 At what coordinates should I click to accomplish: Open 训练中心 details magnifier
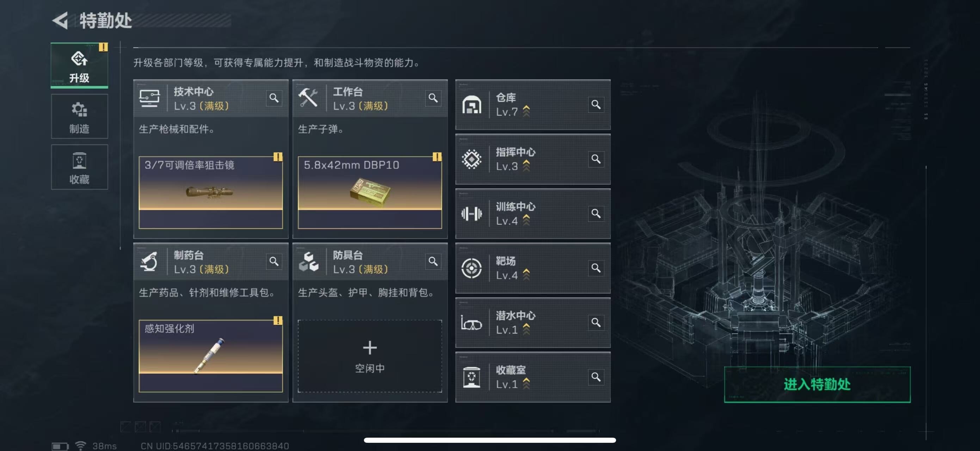[x=596, y=213]
